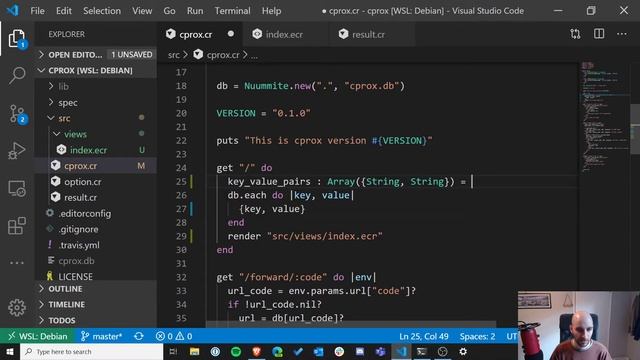The image size is (640, 360).
Task: Click the Windows Start button
Action: [10, 352]
